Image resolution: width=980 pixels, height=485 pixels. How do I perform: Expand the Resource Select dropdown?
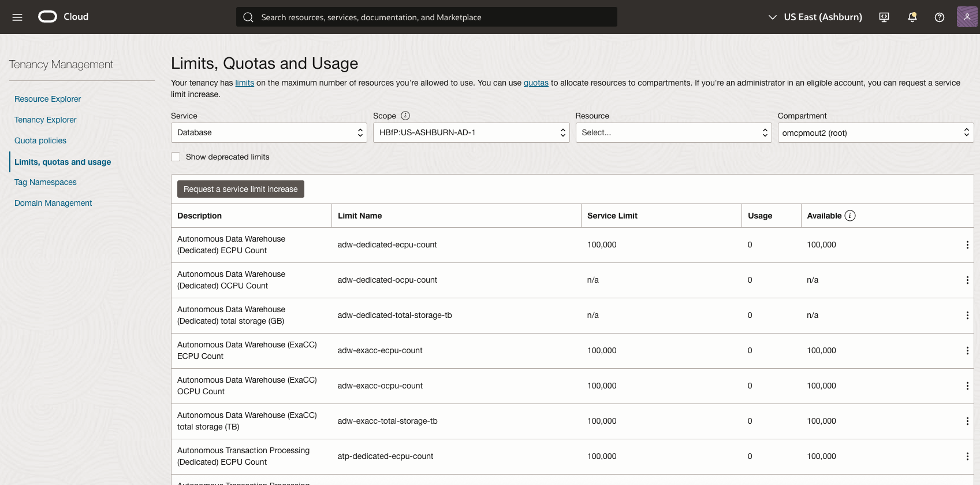[x=673, y=133]
